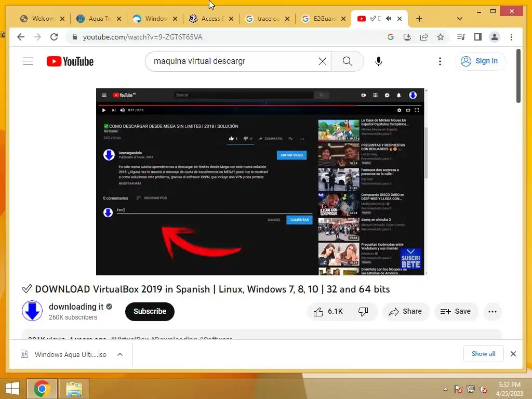
Task: Open a new browser tab
Action: tap(419, 19)
